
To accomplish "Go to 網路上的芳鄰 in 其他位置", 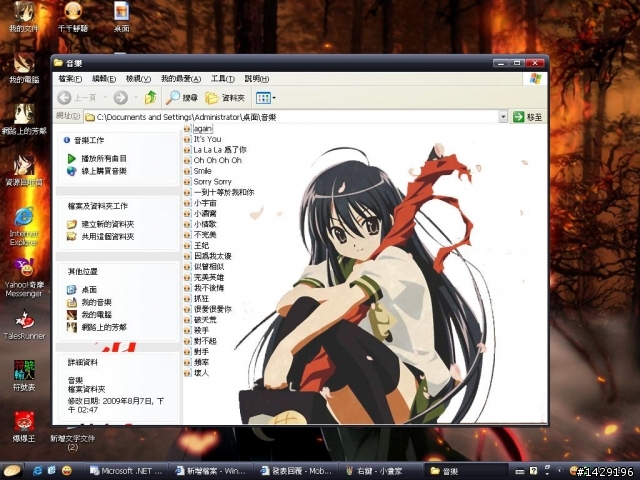I will [x=104, y=327].
